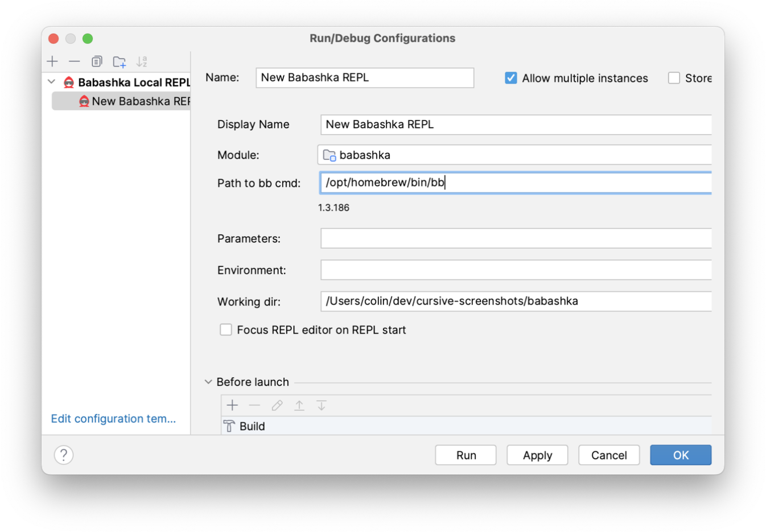Click into the Environment field
Screen dimensions: 766x532
(x=516, y=270)
